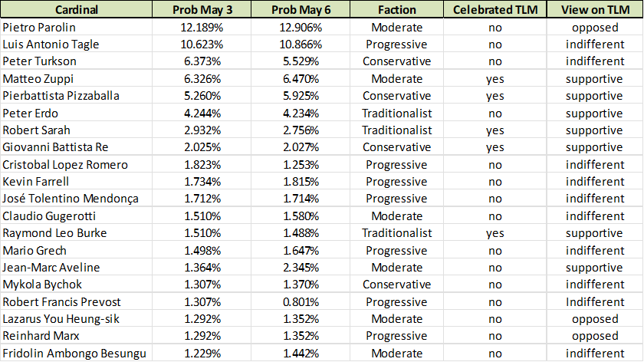The image size is (644, 362).
Task: Click the Cardinal column header
Action: tap(75, 10)
